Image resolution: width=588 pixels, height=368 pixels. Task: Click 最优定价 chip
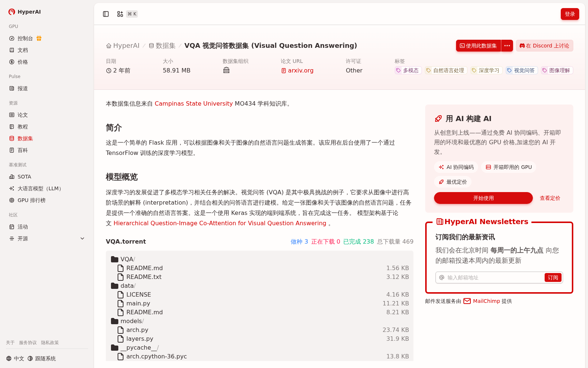[453, 182]
